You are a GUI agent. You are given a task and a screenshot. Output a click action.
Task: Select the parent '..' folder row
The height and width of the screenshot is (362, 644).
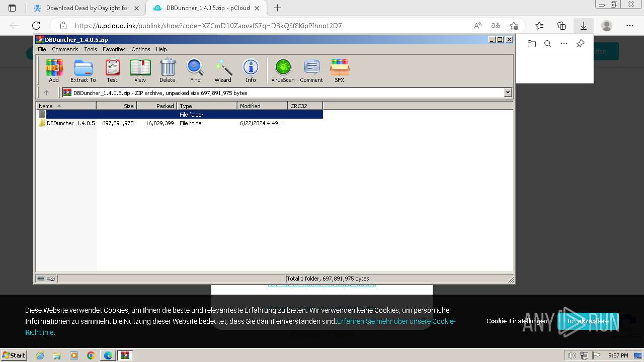(180, 115)
